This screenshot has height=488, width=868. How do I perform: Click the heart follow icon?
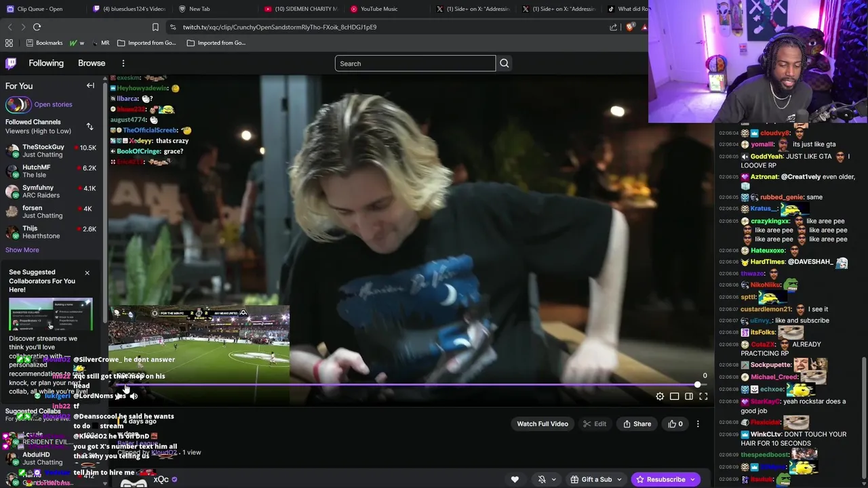[515, 479]
